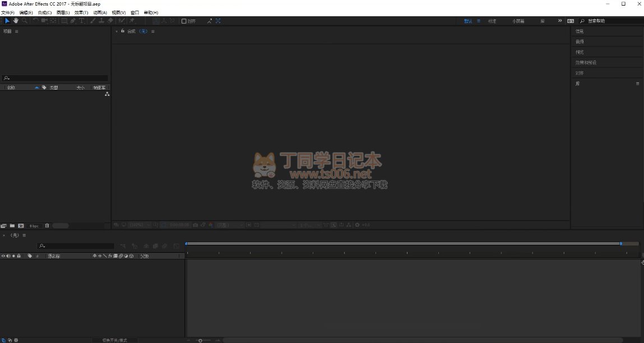Click the lock column icon in timeline
The image size is (644, 343).
[x=18, y=256]
